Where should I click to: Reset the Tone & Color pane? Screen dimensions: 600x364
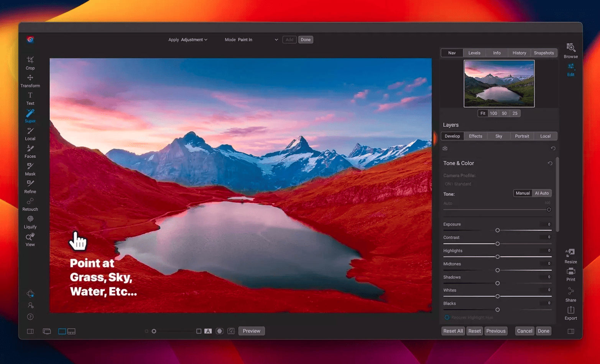pyautogui.click(x=550, y=163)
